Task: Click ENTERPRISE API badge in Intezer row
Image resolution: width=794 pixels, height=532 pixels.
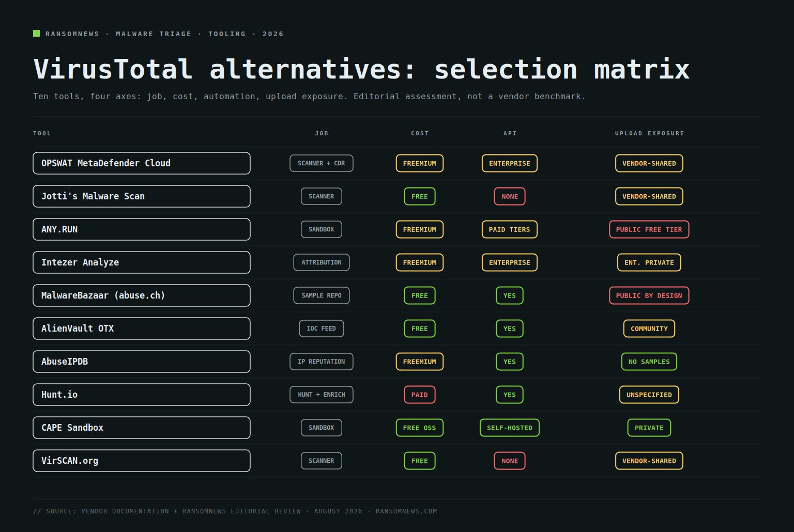Action: [510, 262]
